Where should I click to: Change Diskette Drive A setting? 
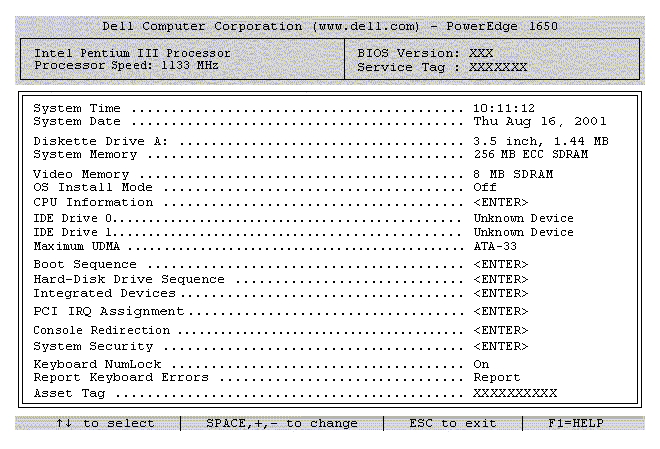coord(541,141)
